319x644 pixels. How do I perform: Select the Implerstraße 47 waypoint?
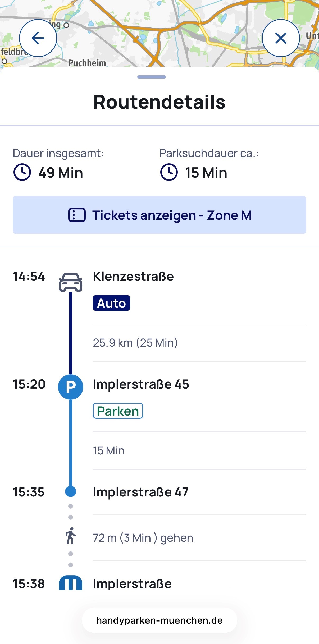pos(140,492)
